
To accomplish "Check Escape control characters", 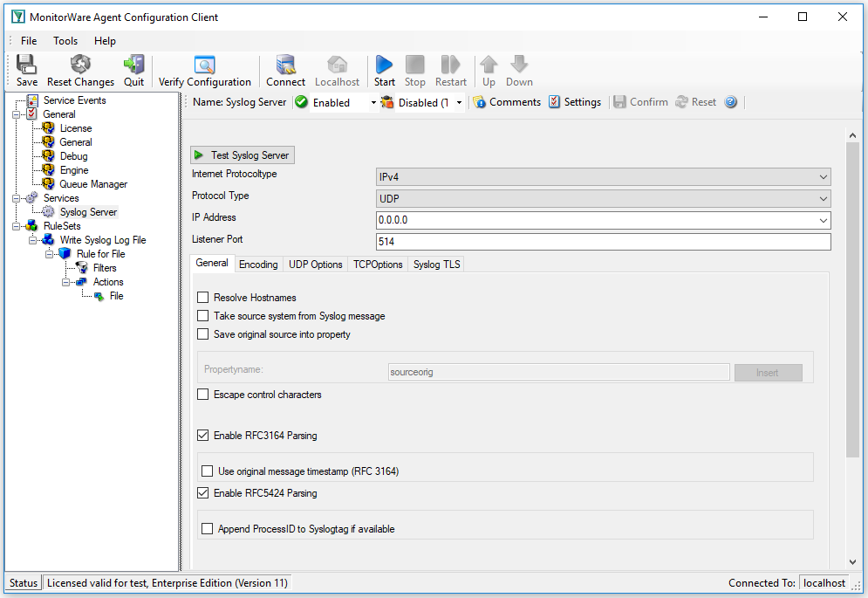I will click(x=203, y=394).
